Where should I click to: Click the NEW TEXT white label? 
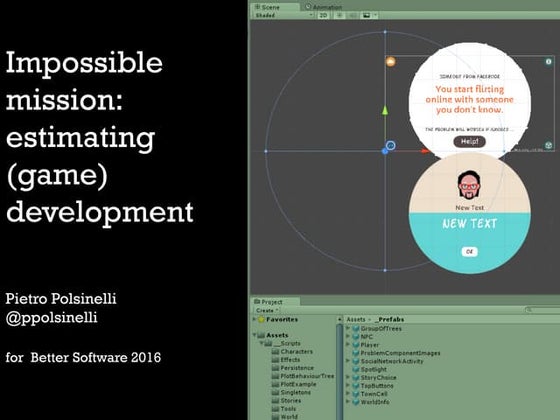[x=470, y=224]
